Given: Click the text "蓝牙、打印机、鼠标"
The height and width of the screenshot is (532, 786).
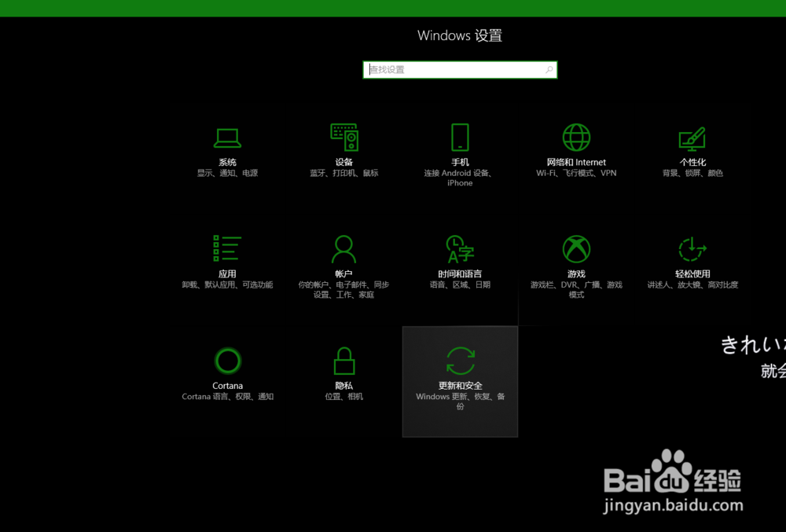Looking at the screenshot, I should (x=344, y=173).
